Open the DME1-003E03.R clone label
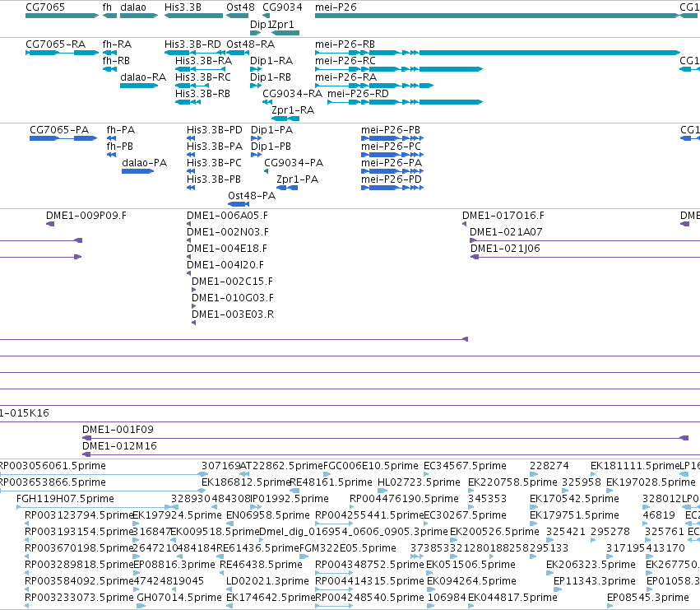 coord(233,315)
